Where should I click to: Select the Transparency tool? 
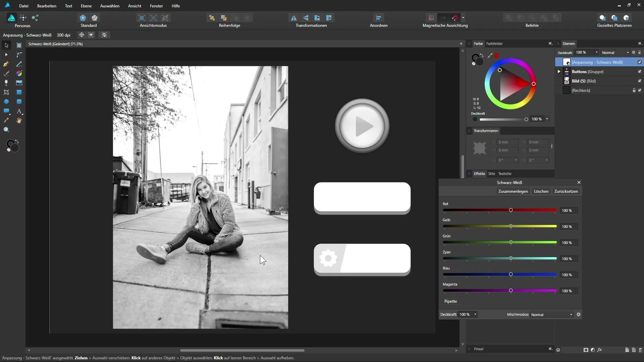6,83
